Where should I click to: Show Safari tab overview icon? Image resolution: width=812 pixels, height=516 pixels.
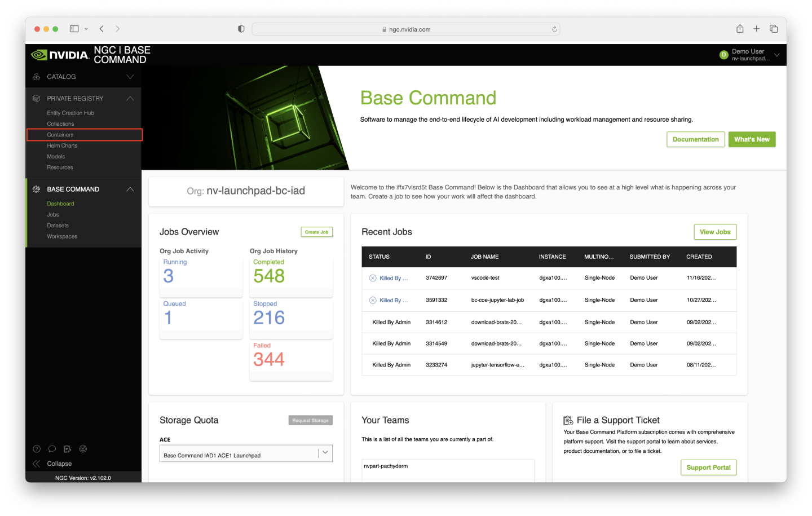coord(774,29)
